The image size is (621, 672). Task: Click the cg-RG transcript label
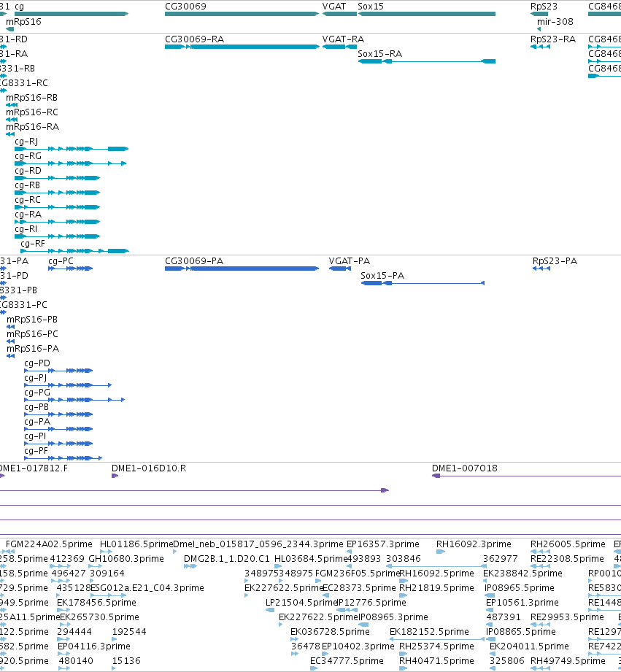tap(28, 156)
